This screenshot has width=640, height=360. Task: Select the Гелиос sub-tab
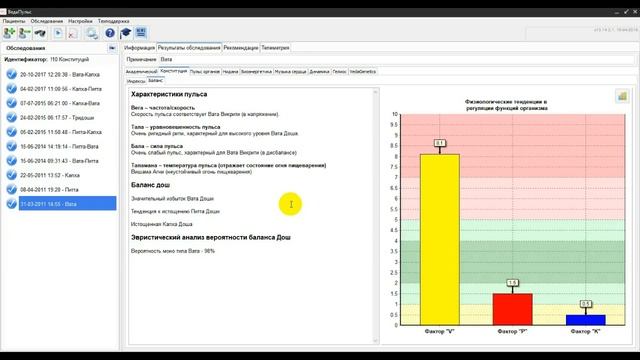click(340, 72)
